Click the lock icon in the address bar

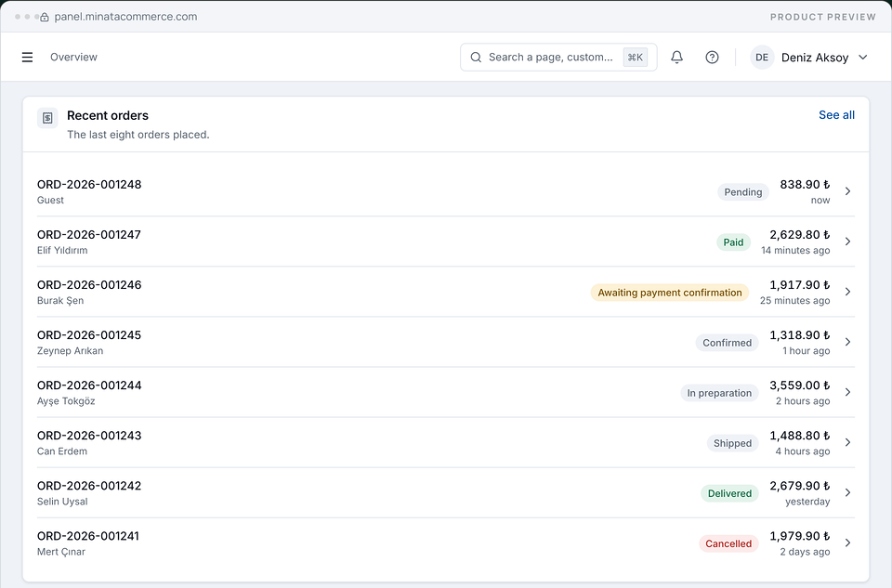[x=45, y=17]
